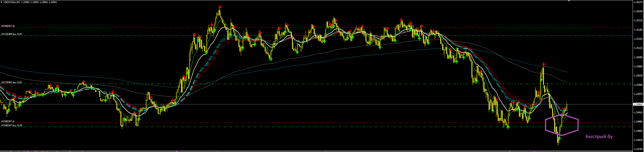Click price scale label 1.24795
This screenshot has width=644, height=152.
click(x=638, y=149)
